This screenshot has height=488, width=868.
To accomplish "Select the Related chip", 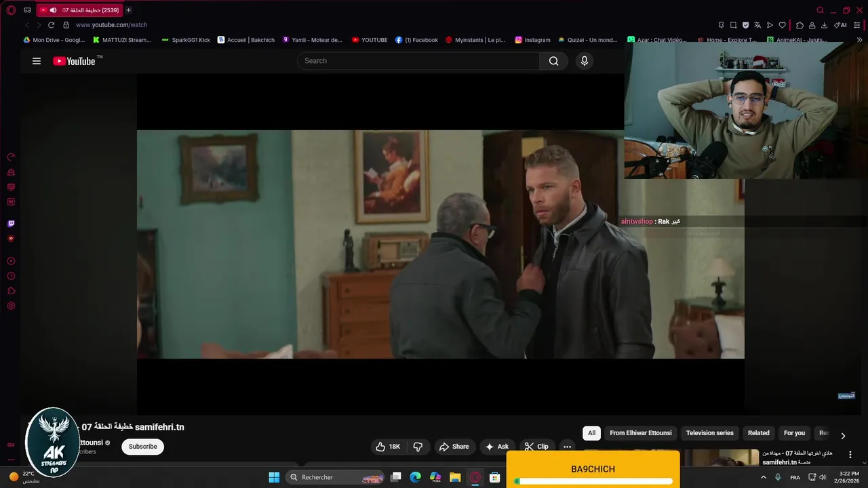I will 759,433.
